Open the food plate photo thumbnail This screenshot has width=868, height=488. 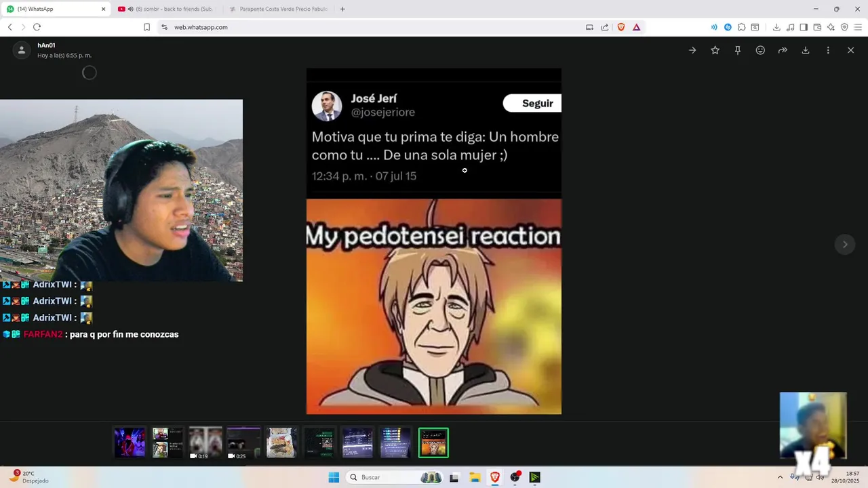coord(281,443)
